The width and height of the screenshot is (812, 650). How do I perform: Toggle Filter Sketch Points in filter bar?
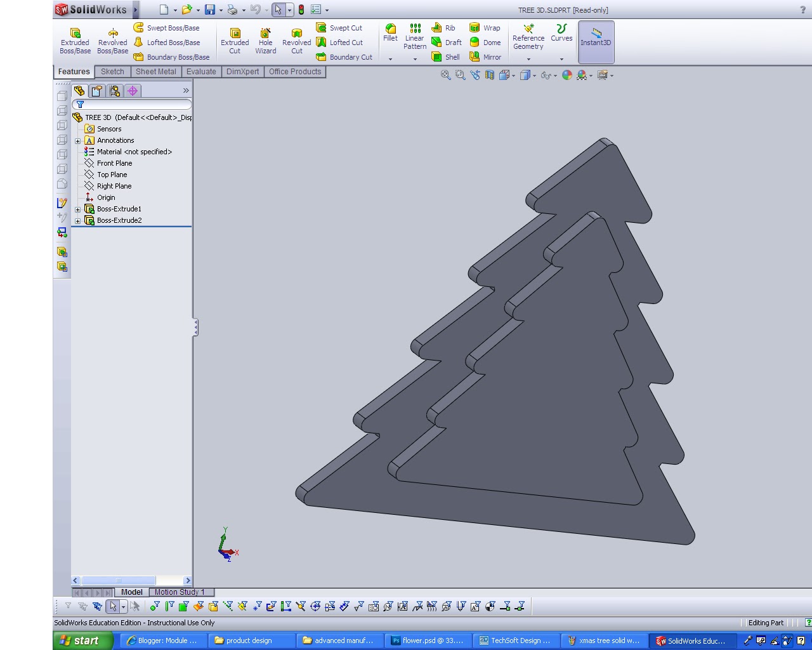[x=257, y=606]
